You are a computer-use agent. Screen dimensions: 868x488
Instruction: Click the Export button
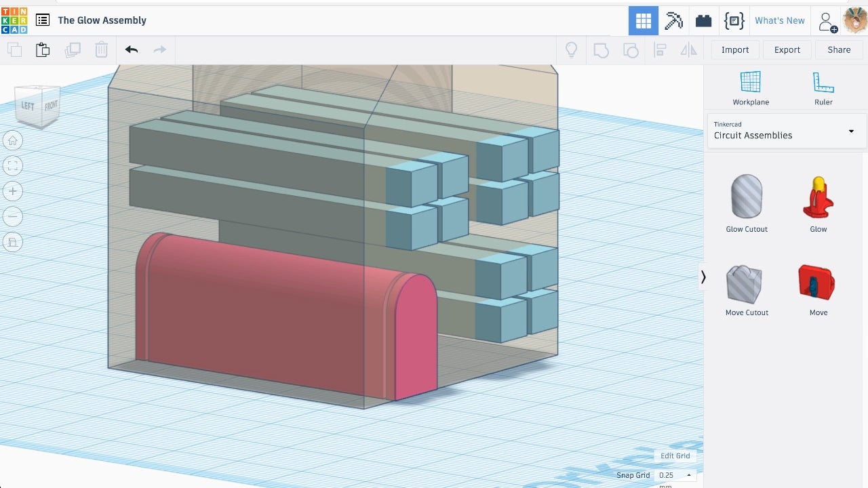point(787,49)
